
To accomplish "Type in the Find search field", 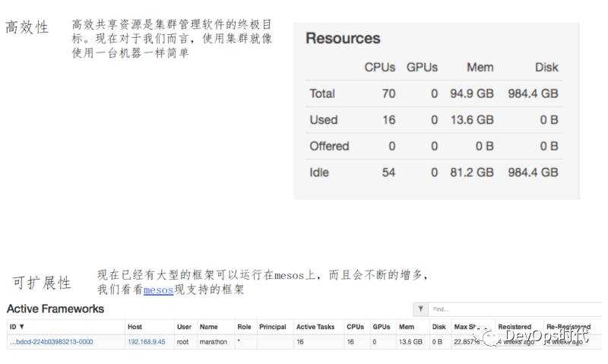I will pyautogui.click(x=513, y=310).
